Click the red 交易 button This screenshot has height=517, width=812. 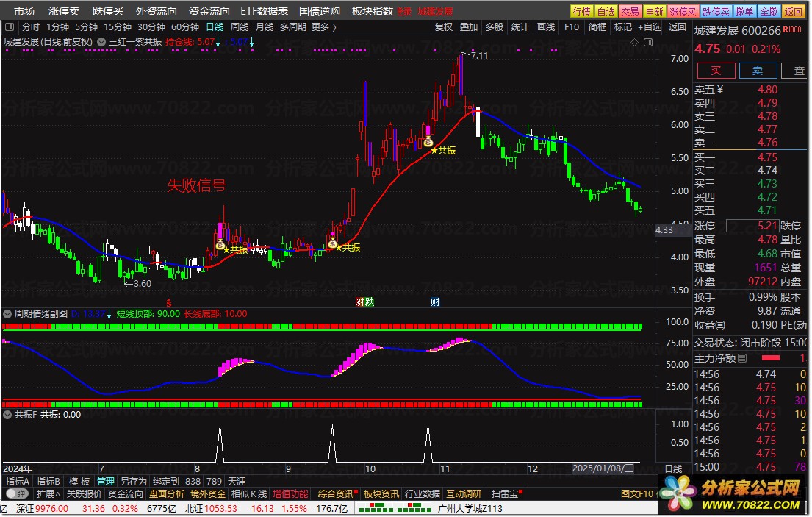[x=630, y=11]
